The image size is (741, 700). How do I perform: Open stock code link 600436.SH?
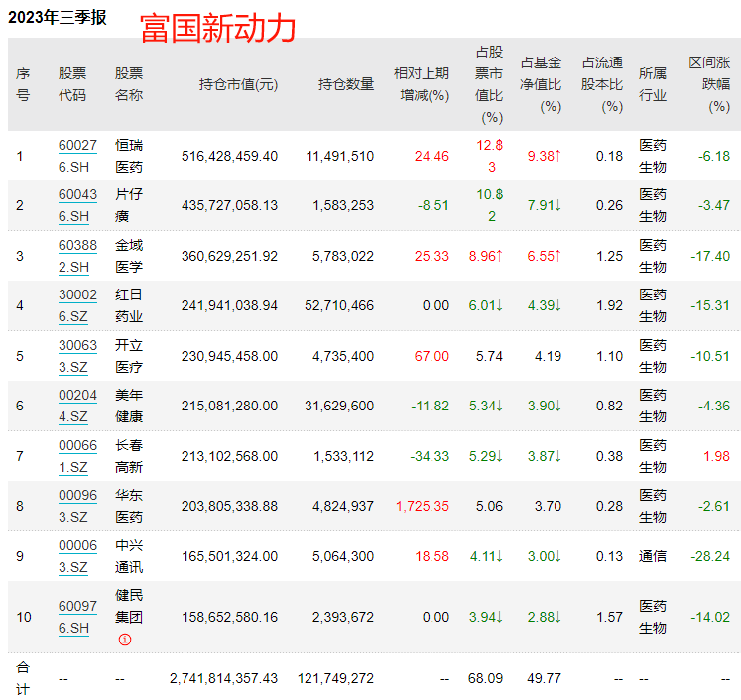(x=77, y=205)
